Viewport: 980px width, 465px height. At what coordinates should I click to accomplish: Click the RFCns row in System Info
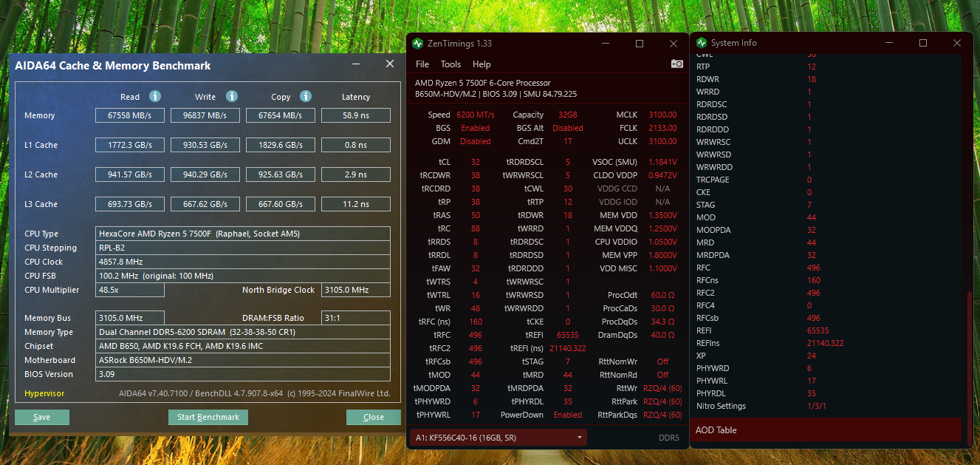(827, 280)
